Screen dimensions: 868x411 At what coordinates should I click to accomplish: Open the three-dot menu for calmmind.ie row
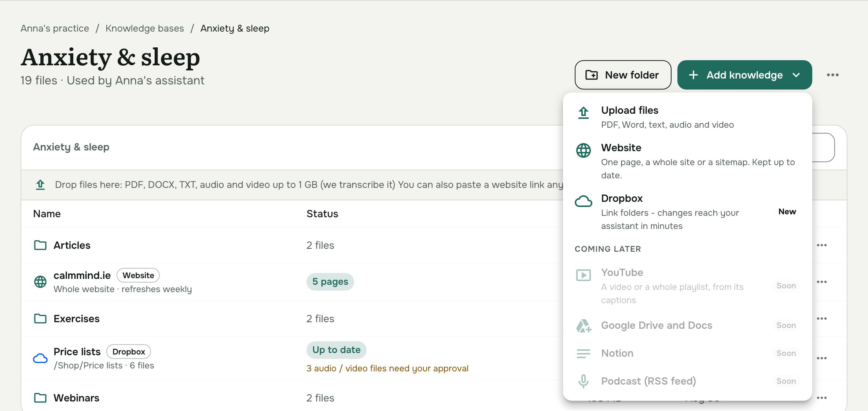point(822,282)
